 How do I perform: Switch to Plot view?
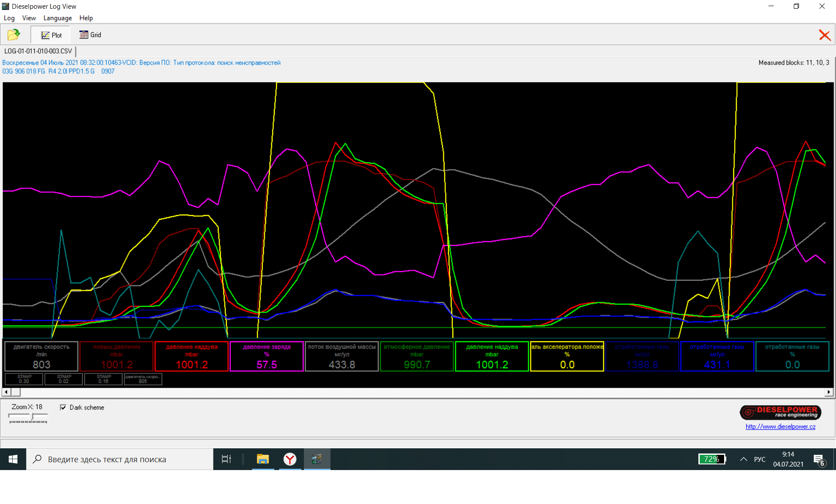coord(51,35)
